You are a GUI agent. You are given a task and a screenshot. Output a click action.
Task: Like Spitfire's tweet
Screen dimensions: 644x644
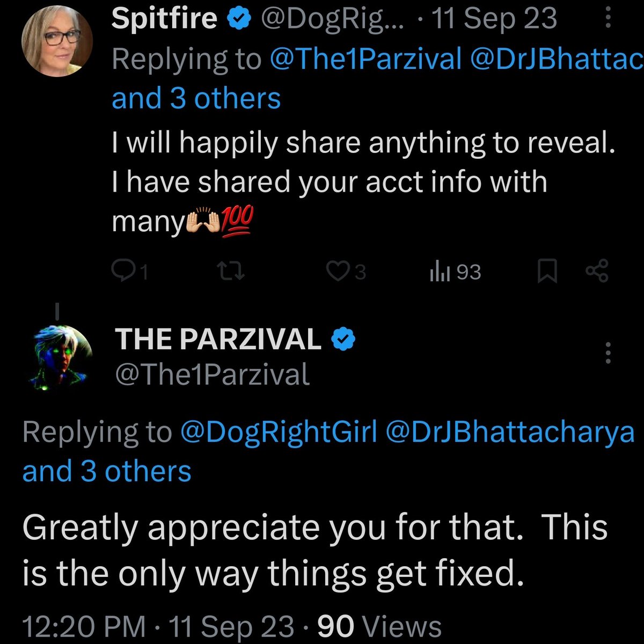click(x=339, y=272)
